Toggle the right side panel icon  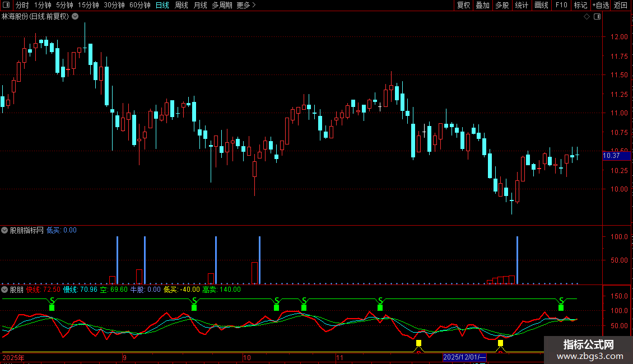pos(597,17)
